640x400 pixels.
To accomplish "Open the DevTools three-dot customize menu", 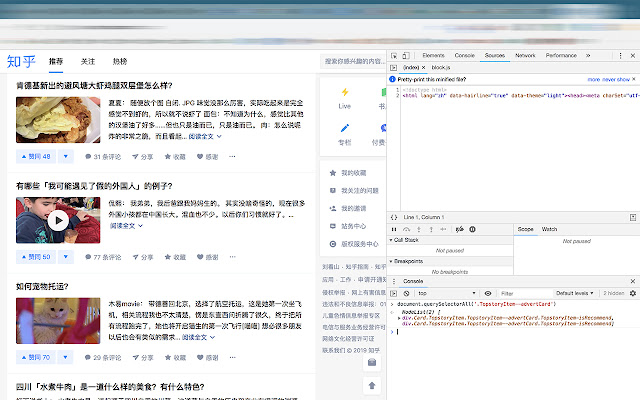I will click(620, 56).
